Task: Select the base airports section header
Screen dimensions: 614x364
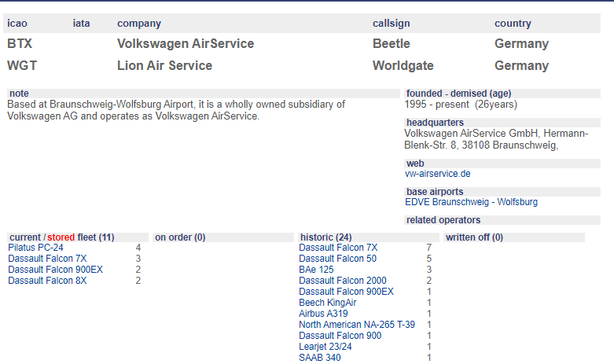Action: pos(502,192)
